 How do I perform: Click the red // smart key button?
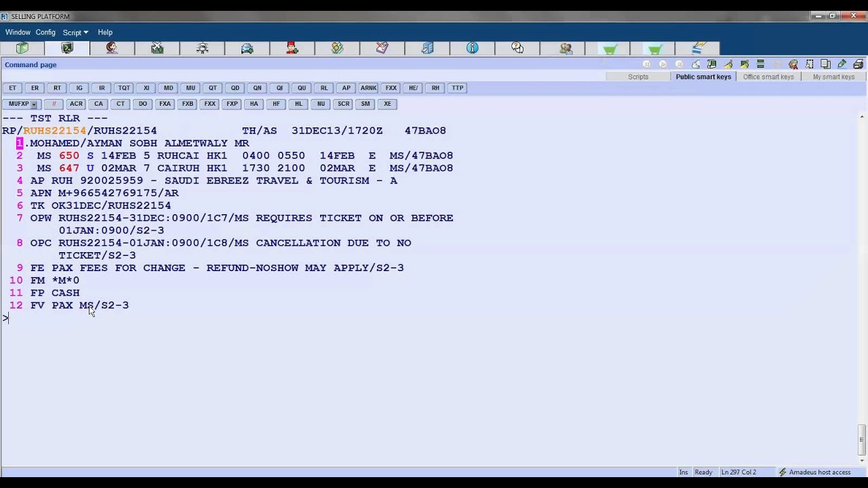point(54,104)
